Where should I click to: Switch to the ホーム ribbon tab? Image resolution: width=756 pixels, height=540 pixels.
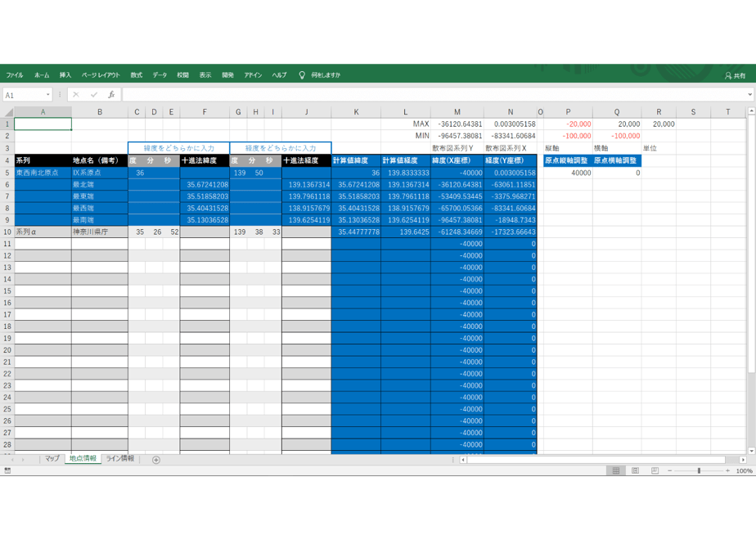point(42,75)
